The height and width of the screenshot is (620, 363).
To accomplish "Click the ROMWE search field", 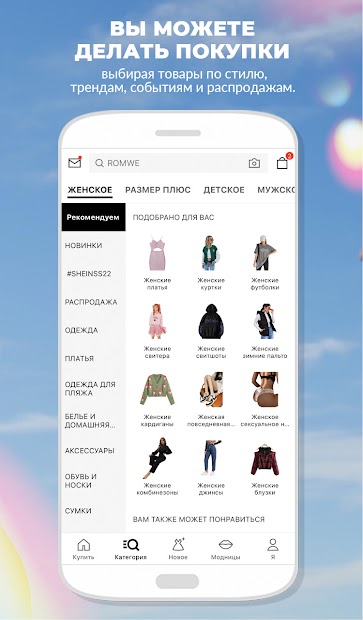I will 178,163.
